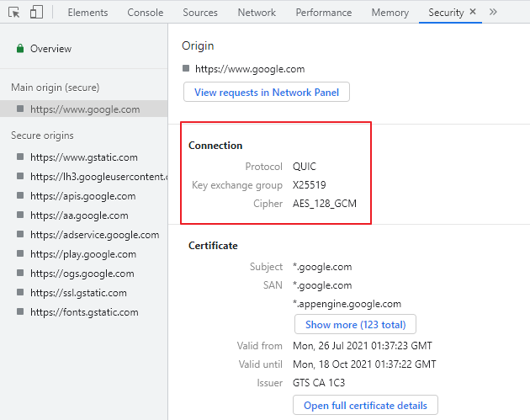Select Overview in the sidebar
The height and width of the screenshot is (420, 530).
pyautogui.click(x=50, y=49)
